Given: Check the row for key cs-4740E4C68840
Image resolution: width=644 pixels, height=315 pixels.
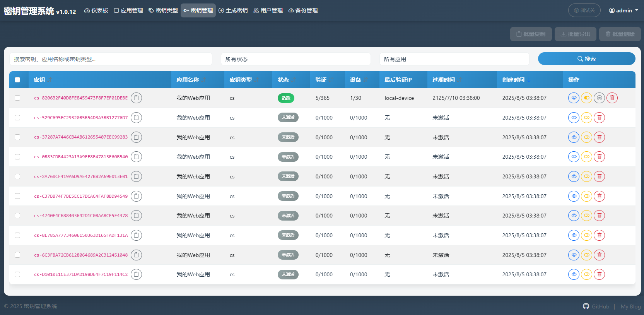Looking at the screenshot, I should [17, 216].
